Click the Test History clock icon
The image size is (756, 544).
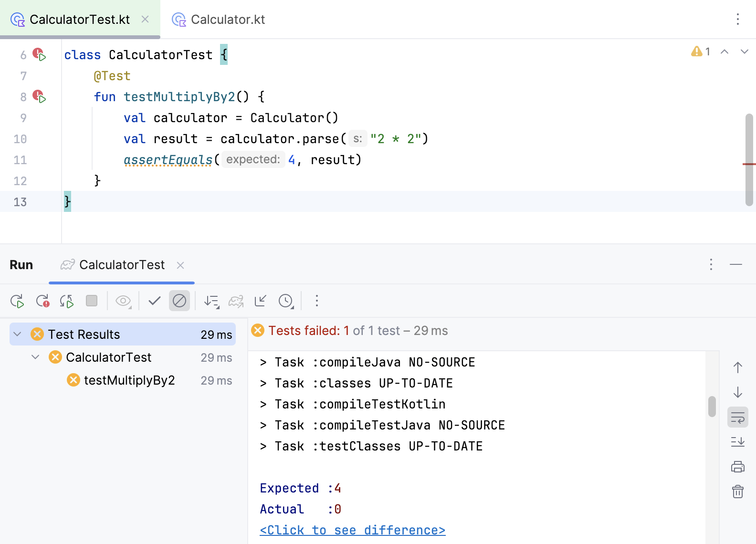pyautogui.click(x=286, y=301)
